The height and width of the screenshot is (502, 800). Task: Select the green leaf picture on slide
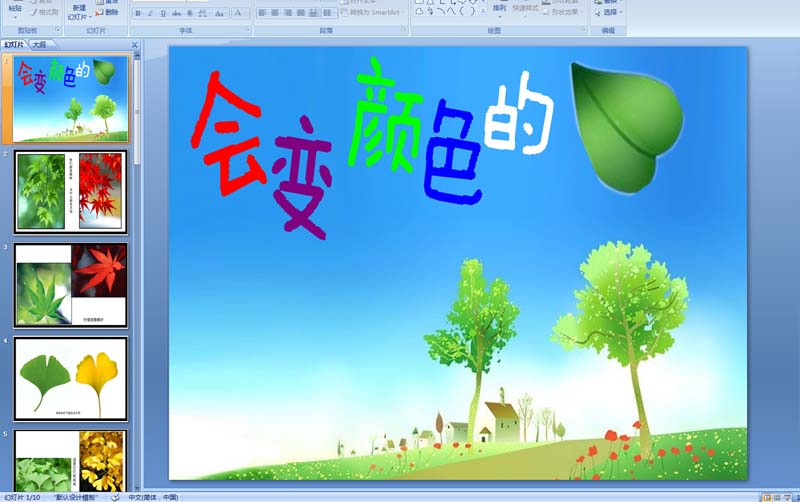click(627, 128)
